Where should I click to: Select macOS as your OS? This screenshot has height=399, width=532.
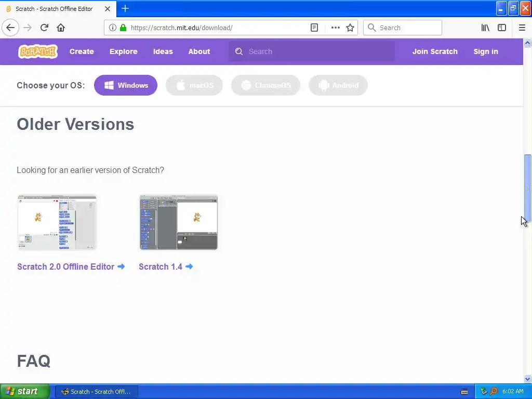click(x=194, y=85)
